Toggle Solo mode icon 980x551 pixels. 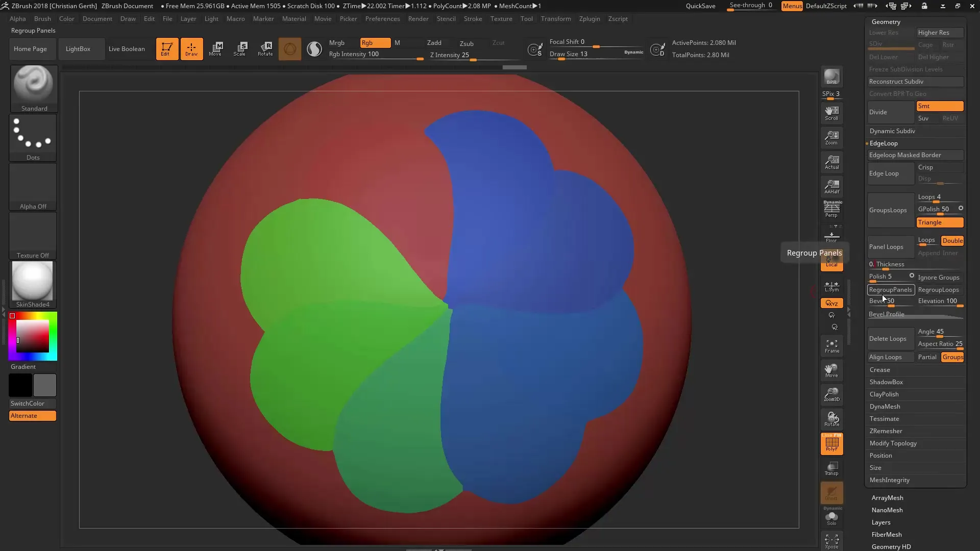[x=831, y=517]
